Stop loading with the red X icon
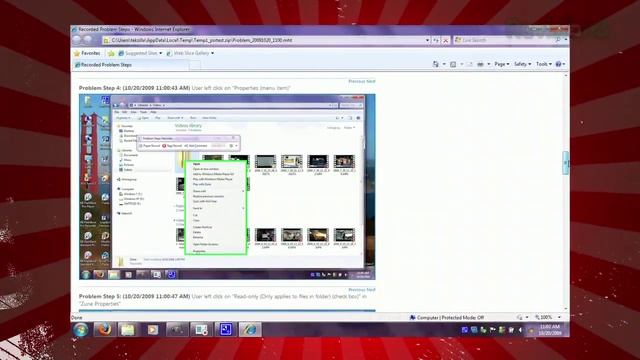This screenshot has height=360, width=640. (446, 40)
